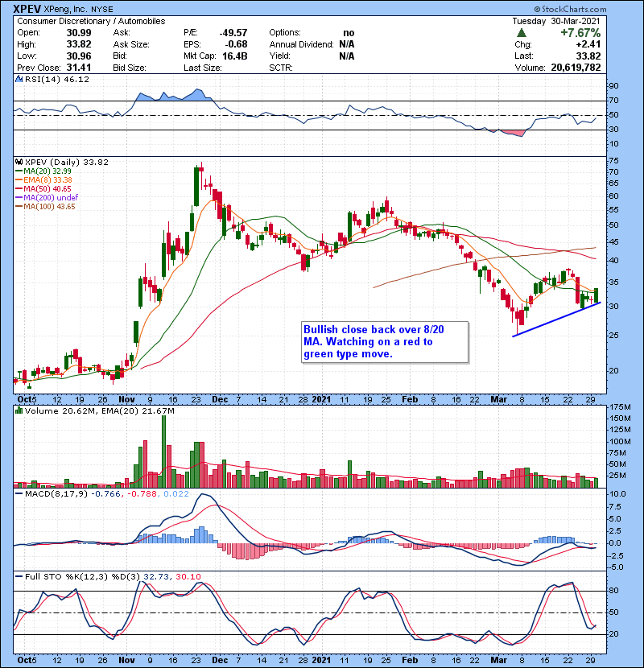Click the 175M tick on volume axis
644x668 pixels.
click(620, 407)
